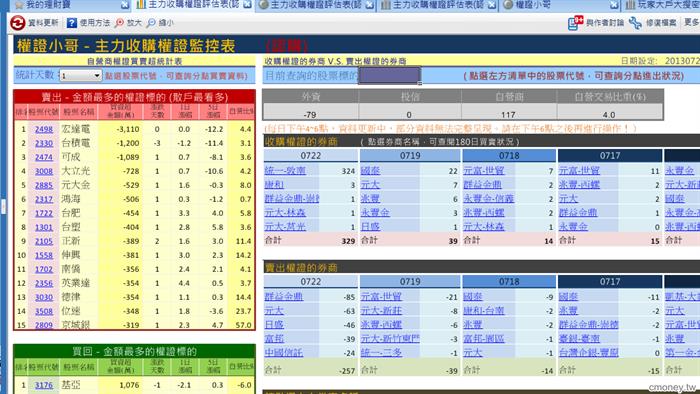Click the 自營商 value 117 cell
This screenshot has width=700, height=394.
508,114
